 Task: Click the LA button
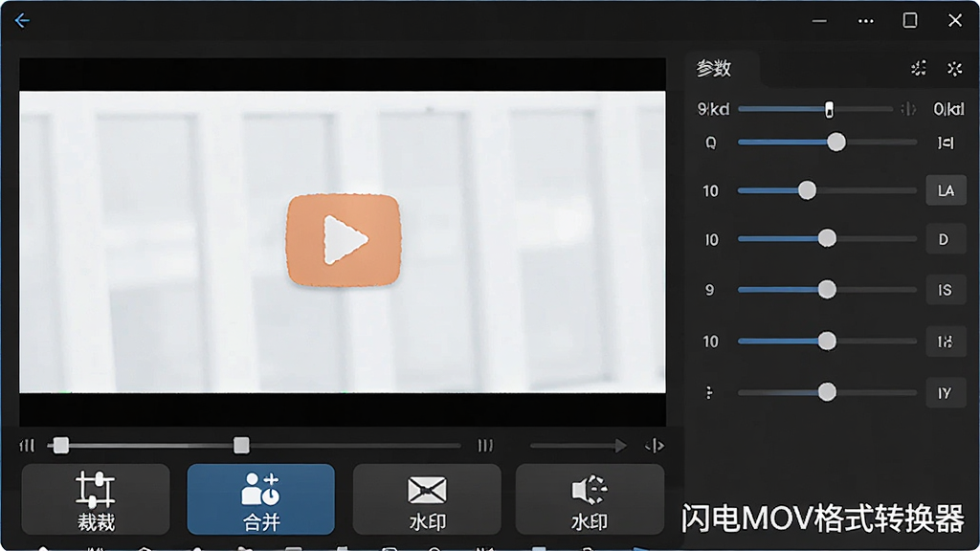point(946,190)
